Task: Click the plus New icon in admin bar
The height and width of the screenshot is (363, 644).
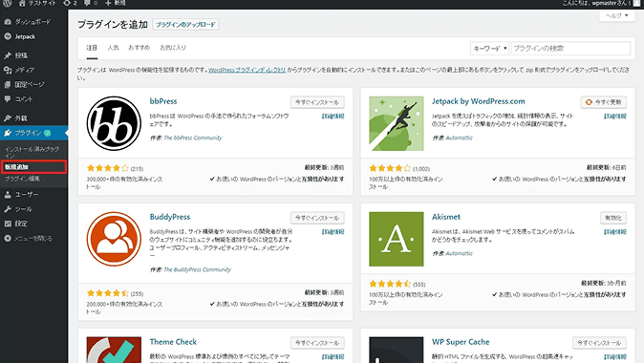Action: (x=108, y=3)
